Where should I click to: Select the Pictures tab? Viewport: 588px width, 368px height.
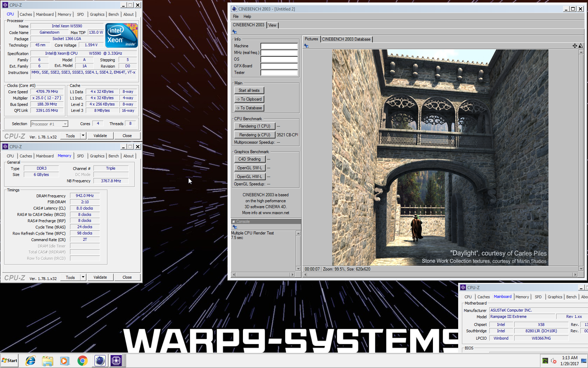(x=311, y=39)
